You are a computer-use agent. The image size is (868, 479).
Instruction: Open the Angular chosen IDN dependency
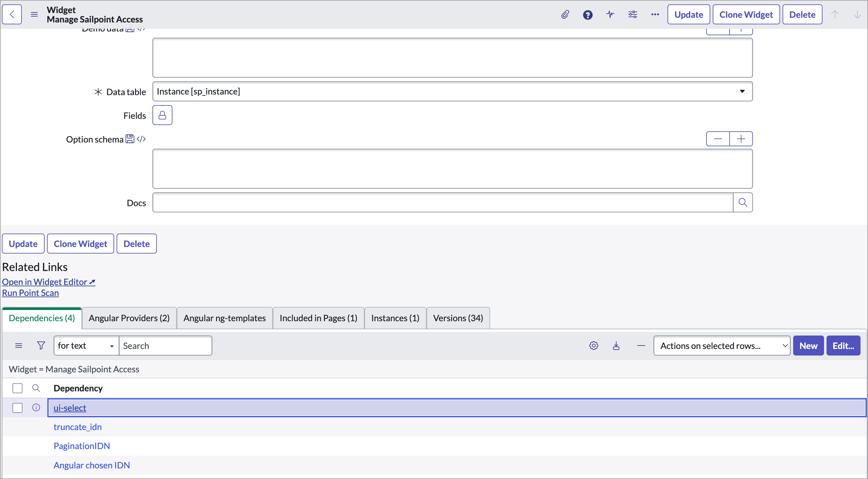[x=92, y=465]
